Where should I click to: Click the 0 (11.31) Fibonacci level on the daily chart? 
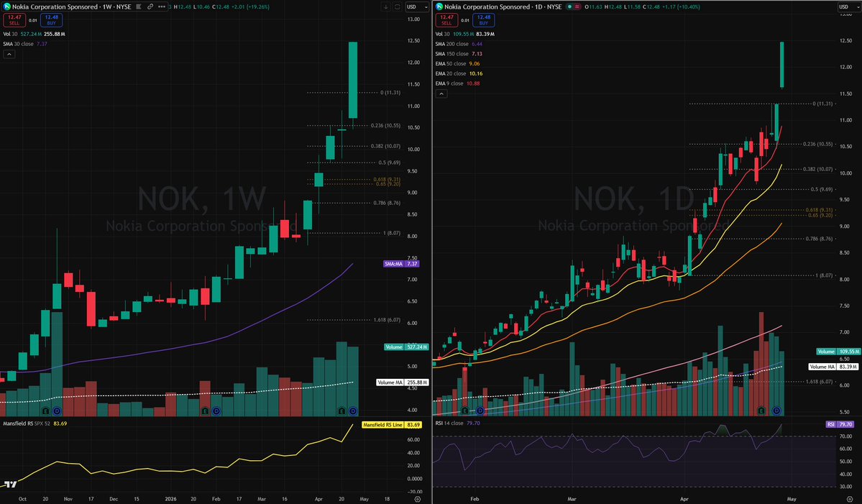coord(822,104)
